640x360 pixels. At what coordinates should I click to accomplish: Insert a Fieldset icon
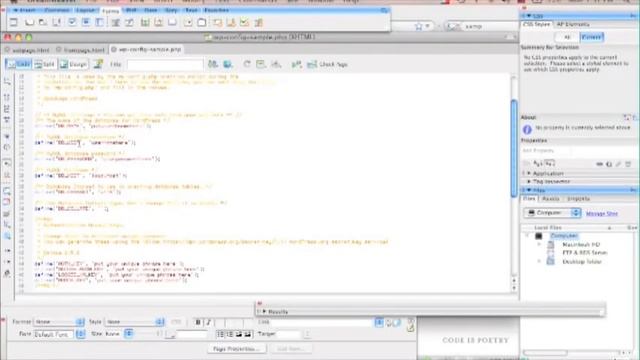click(x=202, y=22)
